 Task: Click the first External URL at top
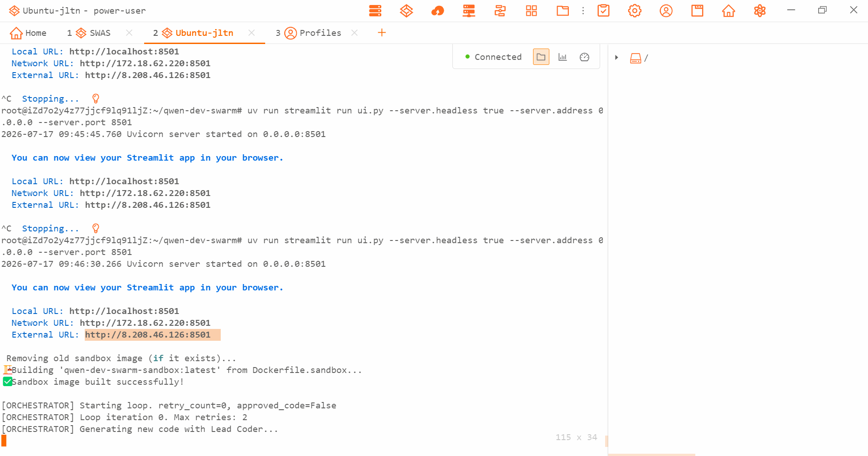pyautogui.click(x=148, y=75)
